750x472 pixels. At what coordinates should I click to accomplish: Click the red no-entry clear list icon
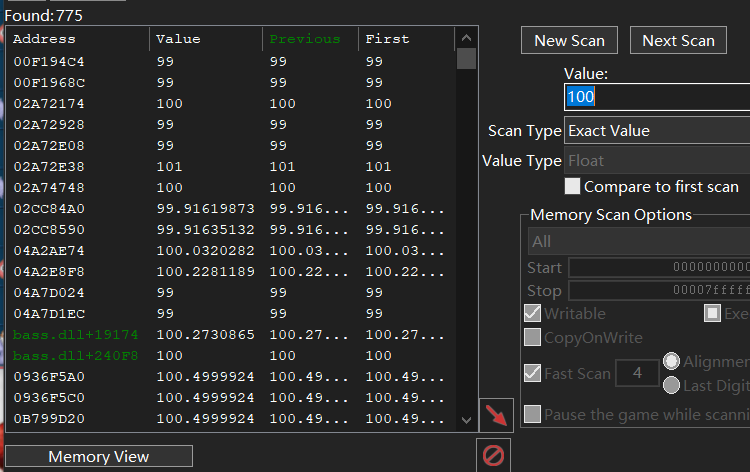493,455
